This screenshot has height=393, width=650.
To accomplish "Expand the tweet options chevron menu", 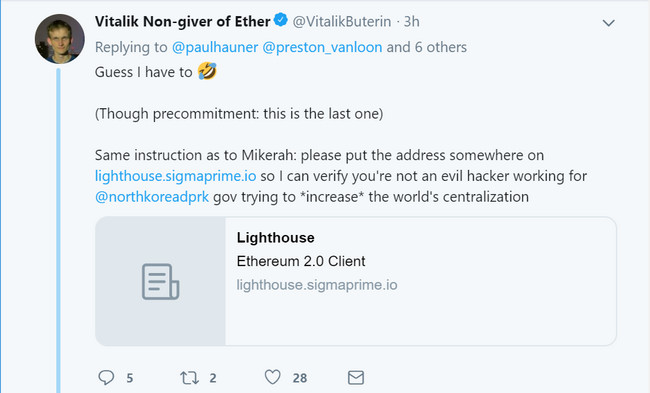I will 608,23.
